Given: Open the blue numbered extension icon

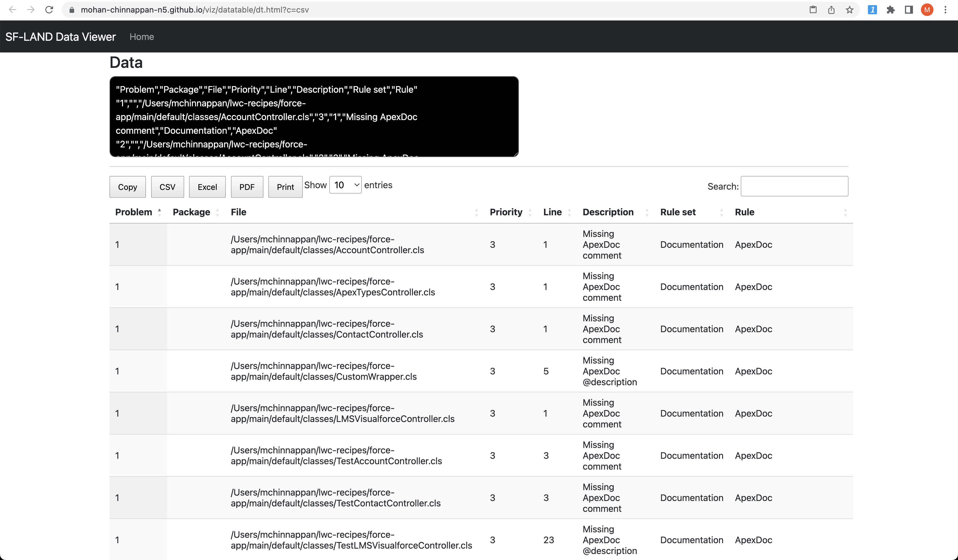Looking at the screenshot, I should (x=872, y=10).
